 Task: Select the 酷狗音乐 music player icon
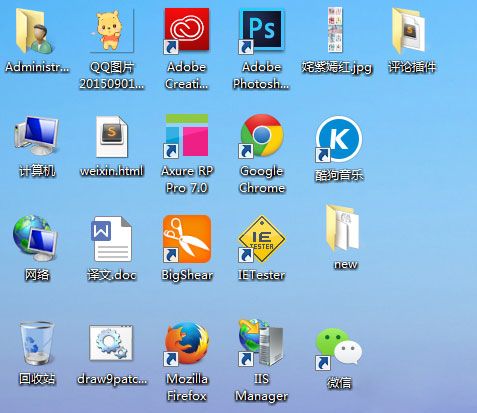click(x=338, y=138)
